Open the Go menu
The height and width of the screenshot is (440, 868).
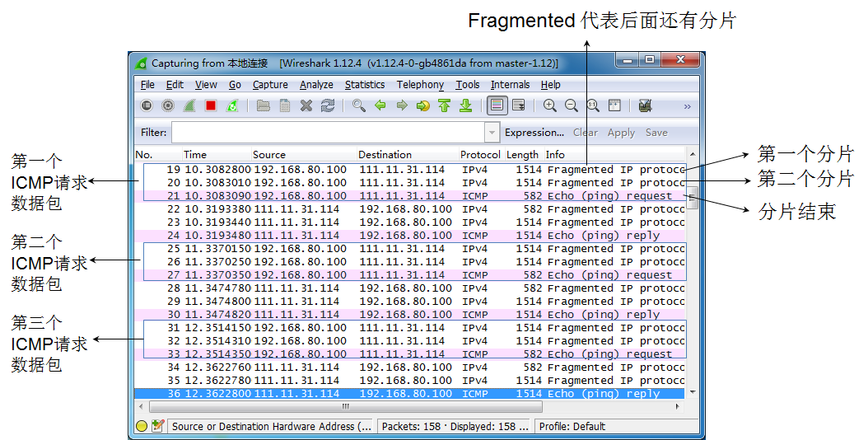(235, 85)
